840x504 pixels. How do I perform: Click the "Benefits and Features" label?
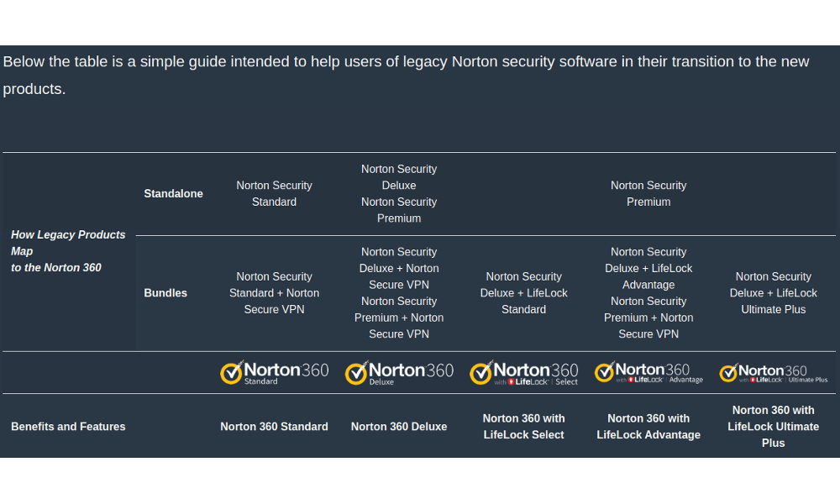(x=68, y=427)
